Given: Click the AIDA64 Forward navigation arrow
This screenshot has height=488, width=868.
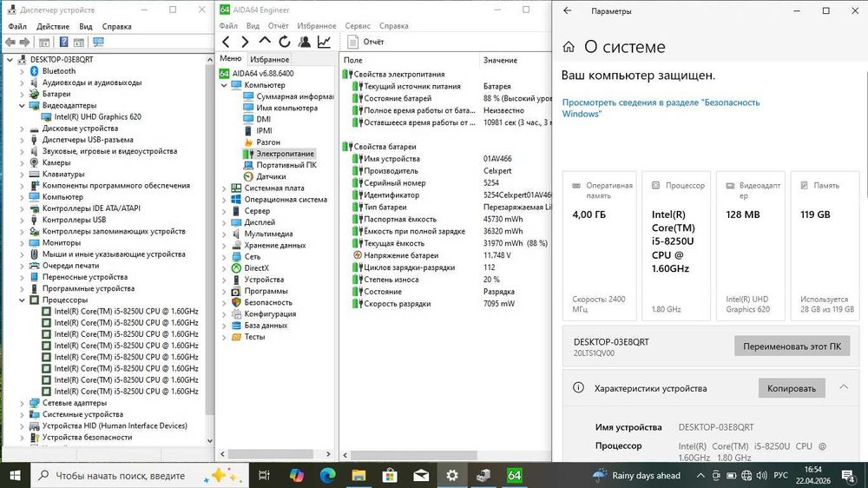Looking at the screenshot, I should [245, 42].
